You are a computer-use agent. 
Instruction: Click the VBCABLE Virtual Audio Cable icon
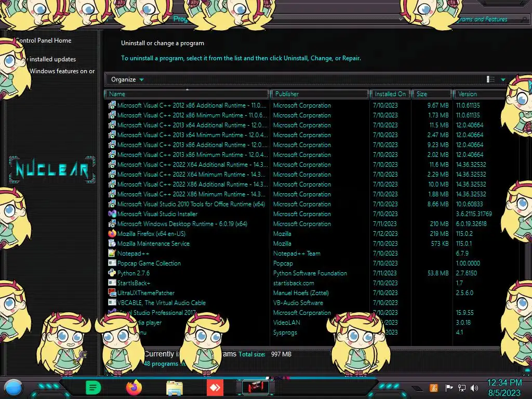tap(112, 302)
